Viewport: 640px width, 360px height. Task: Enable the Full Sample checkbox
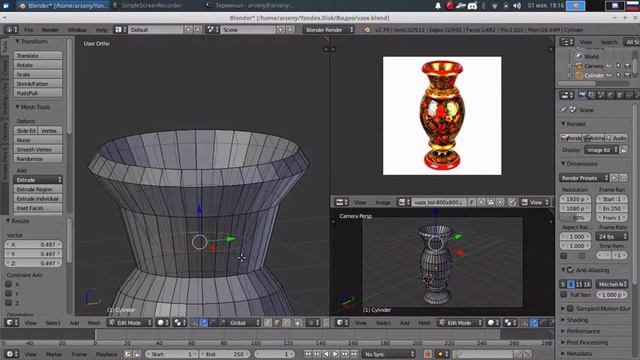(x=564, y=294)
